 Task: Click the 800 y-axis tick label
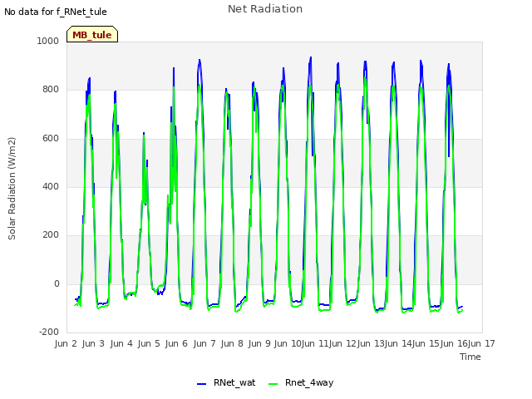(51, 90)
